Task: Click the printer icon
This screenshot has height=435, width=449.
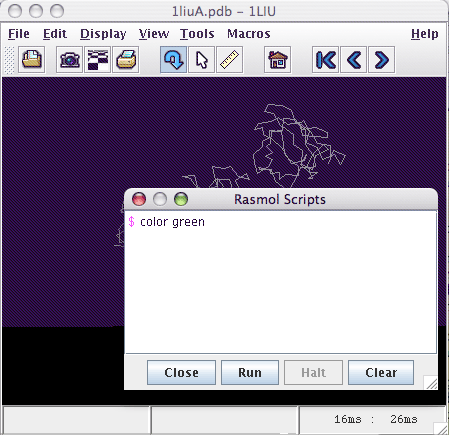Action: tap(126, 60)
